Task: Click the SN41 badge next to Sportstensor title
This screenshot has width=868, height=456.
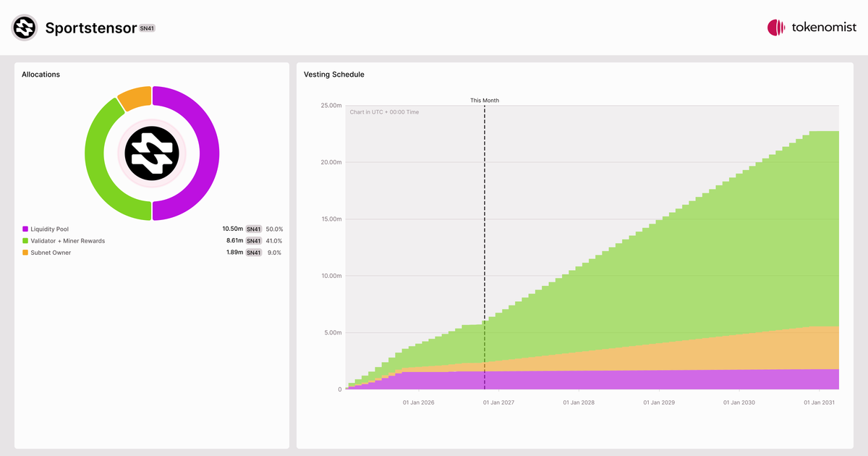Action: pos(147,28)
